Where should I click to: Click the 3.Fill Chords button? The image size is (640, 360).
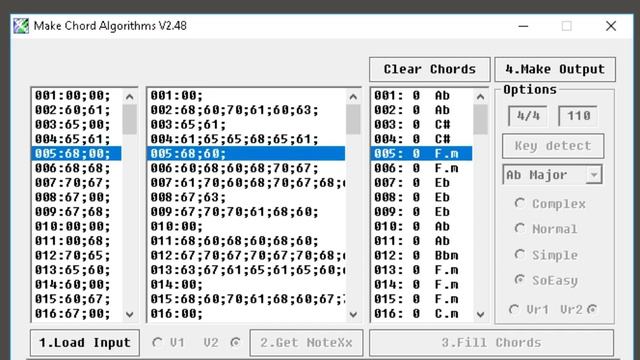point(491,343)
